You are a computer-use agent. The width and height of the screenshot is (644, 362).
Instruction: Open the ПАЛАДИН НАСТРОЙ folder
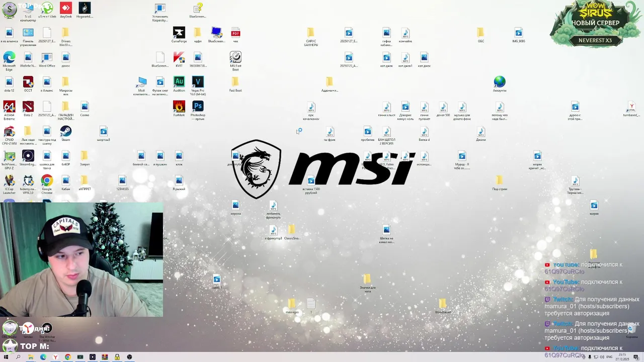point(65,110)
